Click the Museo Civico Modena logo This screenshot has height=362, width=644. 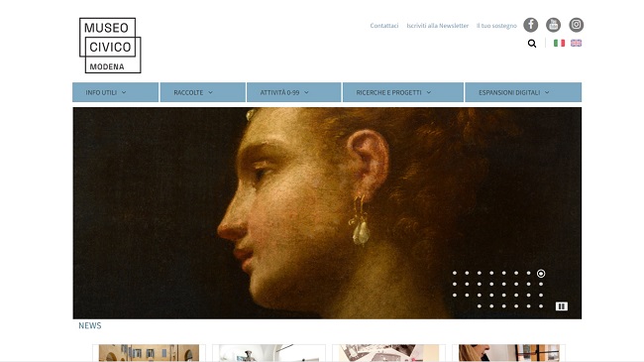110,46
